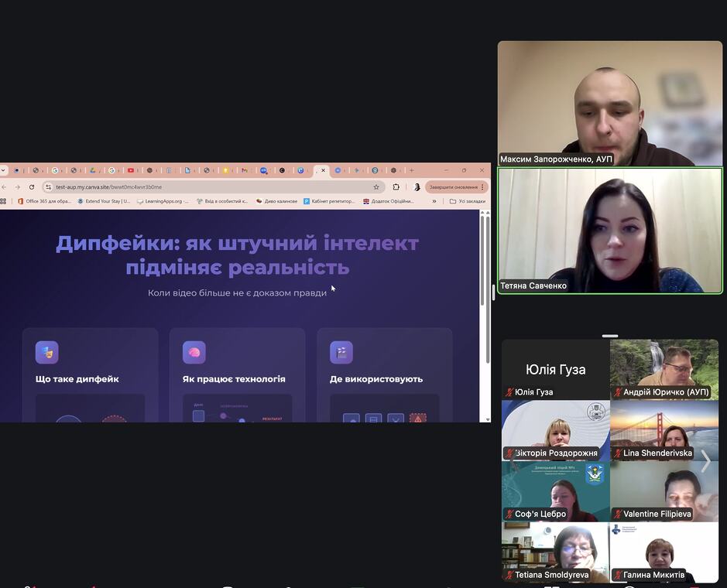Reload the Canva site page
Image resolution: width=727 pixels, height=588 pixels.
pyautogui.click(x=32, y=187)
